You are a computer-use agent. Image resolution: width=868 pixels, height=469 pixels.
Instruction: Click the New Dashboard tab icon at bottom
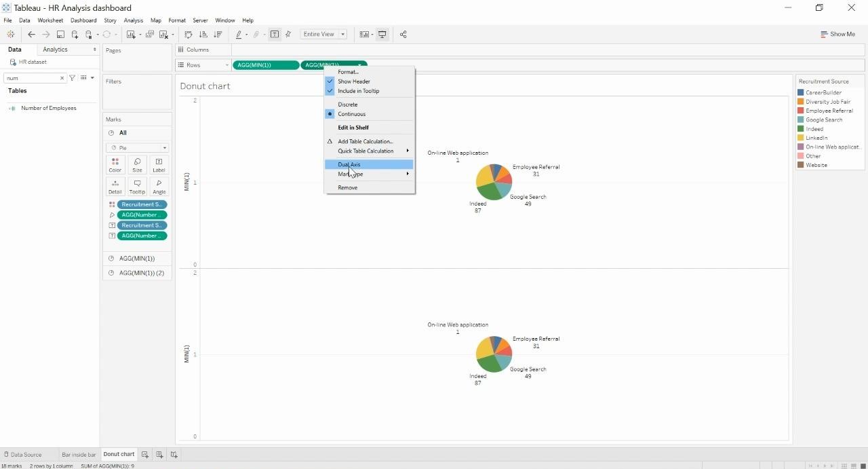click(x=159, y=455)
